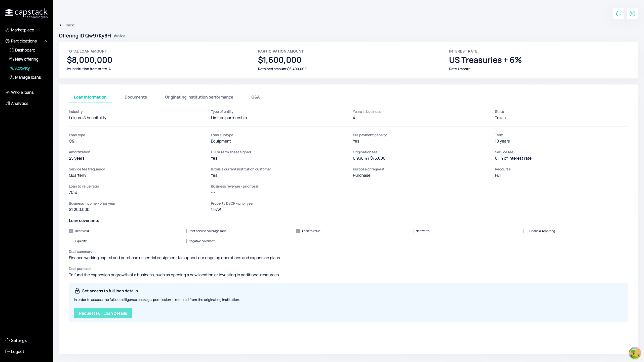Click the Participations pie chart icon
Viewport: 644px width, 362px height.
click(x=8, y=41)
